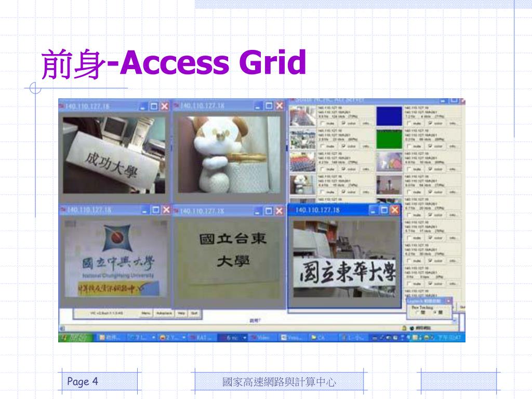Screen dimensions: 532x399
Task: Select the pink cartoon stream thumbnail
Action: 389,162
